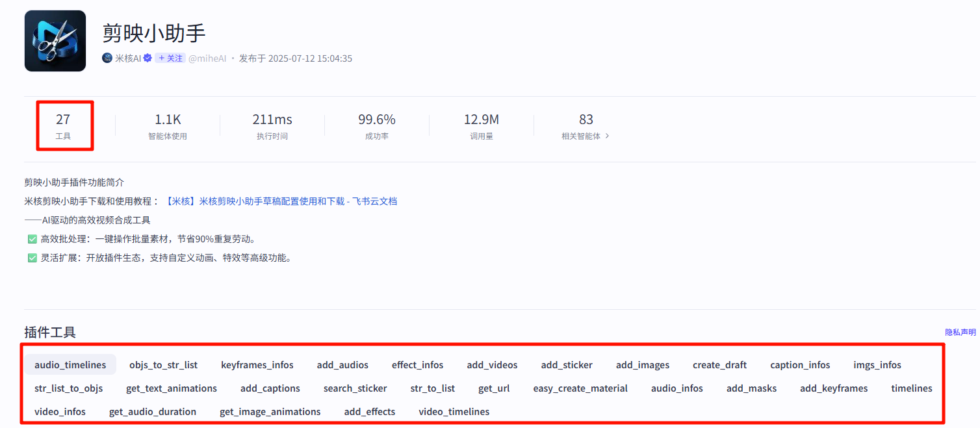Screen dimensions: 980x428
Task: Follow the author with +关注 button
Action: [170, 58]
